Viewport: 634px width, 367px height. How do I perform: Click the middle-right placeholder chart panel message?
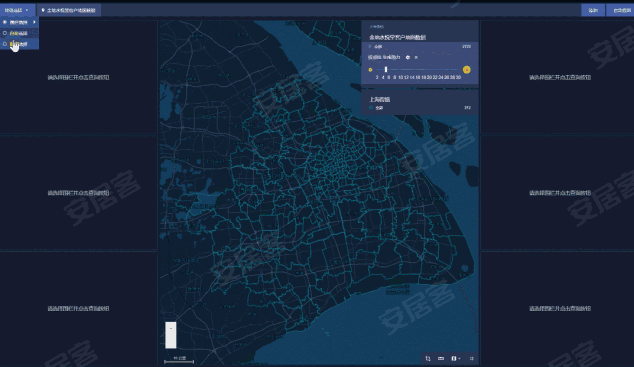(560, 193)
